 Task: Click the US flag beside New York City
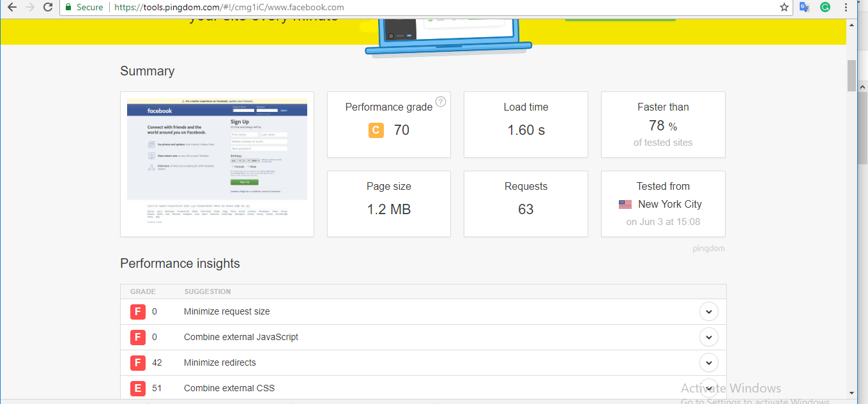(x=625, y=205)
